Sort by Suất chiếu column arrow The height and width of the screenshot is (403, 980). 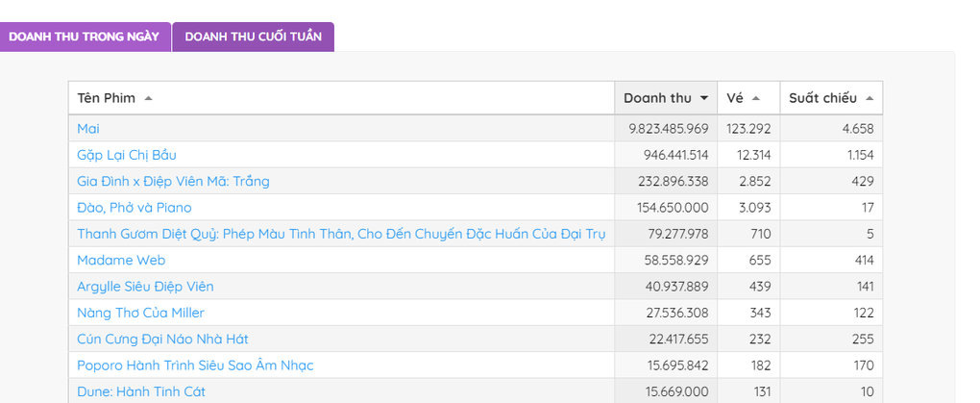pyautogui.click(x=869, y=98)
